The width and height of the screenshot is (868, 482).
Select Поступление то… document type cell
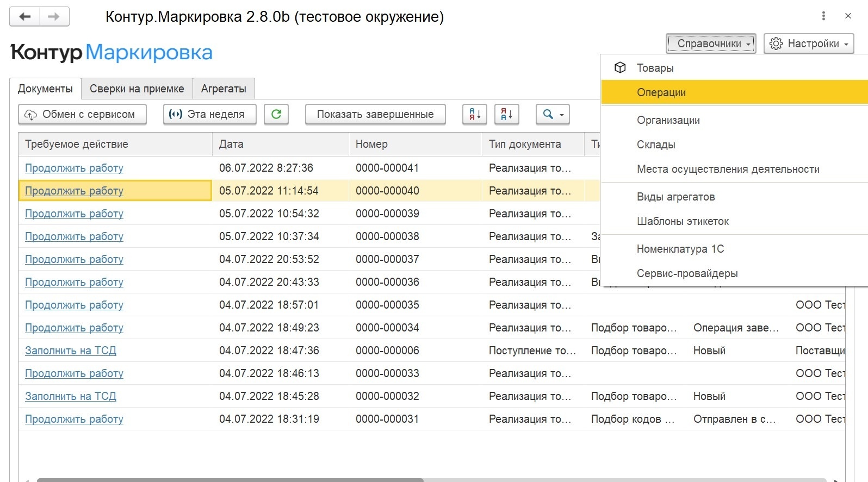(x=533, y=350)
